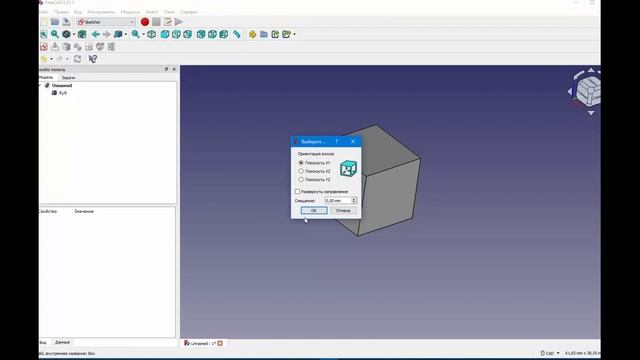The height and width of the screenshot is (360, 640).
Task: Create a group with the blue folder icon
Action: [x=264, y=34]
